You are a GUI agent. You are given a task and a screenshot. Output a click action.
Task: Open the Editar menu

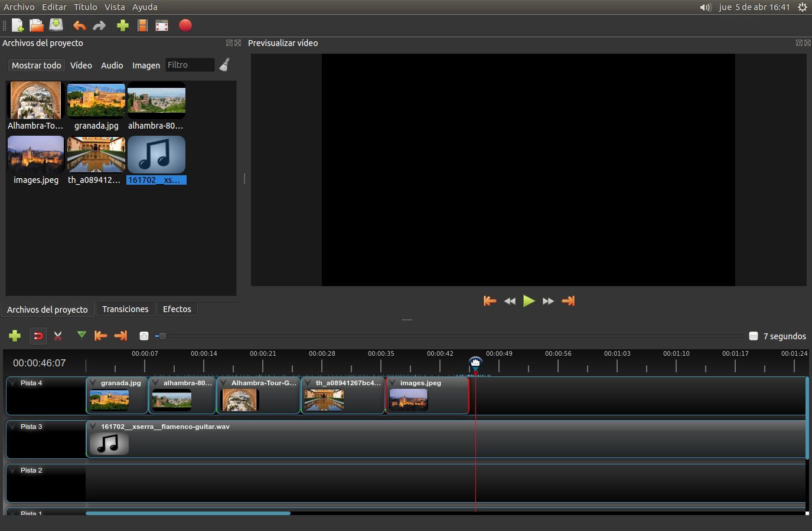(x=54, y=7)
